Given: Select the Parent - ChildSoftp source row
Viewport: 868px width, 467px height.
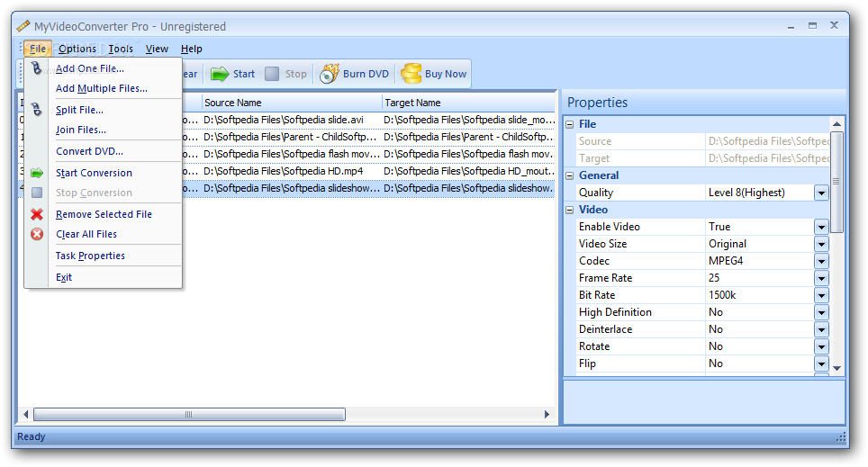Looking at the screenshot, I should point(290,138).
